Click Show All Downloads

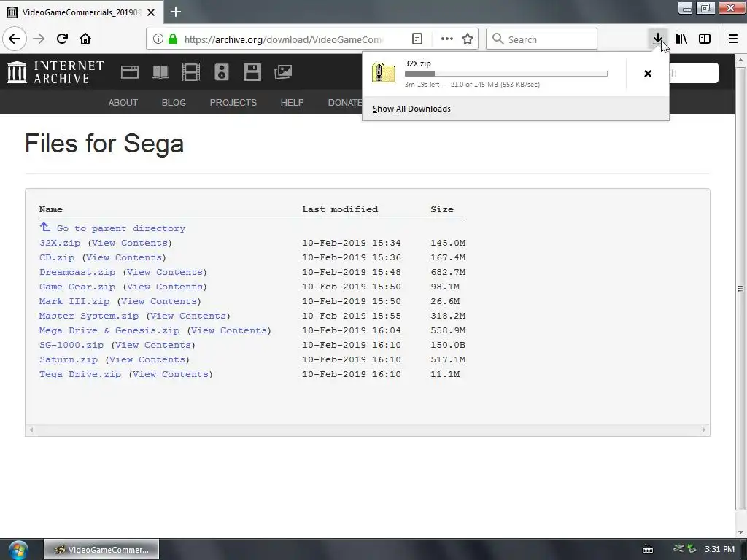tap(411, 109)
